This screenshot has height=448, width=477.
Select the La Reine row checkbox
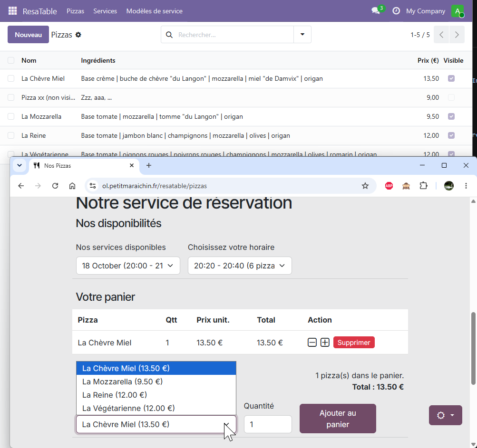coord(11,135)
